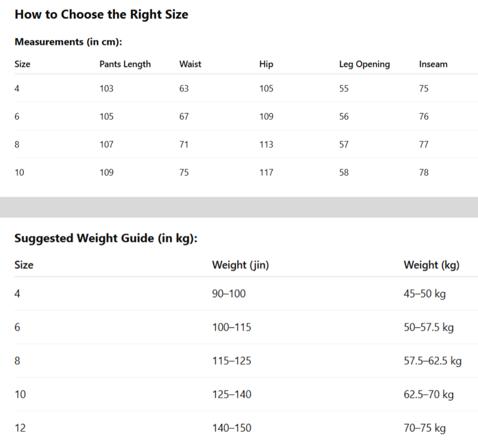Click the "How to Choose the Right Size" heading

101,15
